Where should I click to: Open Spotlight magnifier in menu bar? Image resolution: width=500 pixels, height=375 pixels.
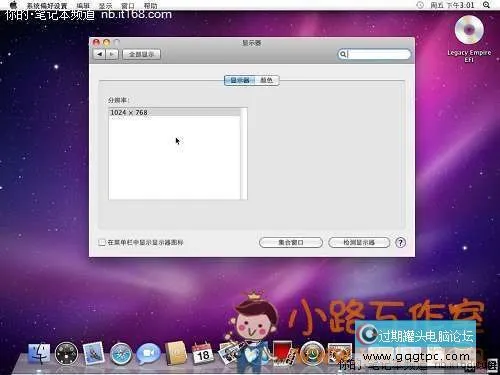[x=486, y=5]
